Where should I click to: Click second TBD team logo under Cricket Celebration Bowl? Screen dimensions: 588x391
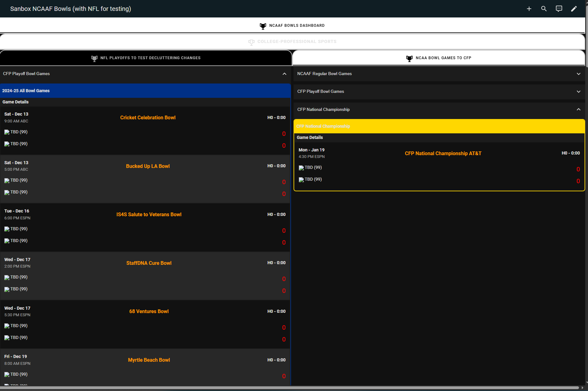coord(7,144)
